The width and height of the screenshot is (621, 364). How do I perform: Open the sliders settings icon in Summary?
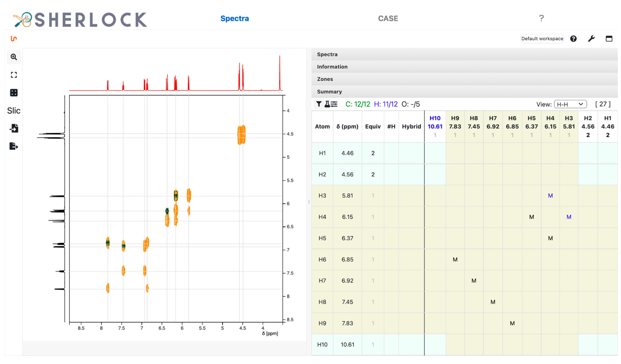pos(334,104)
